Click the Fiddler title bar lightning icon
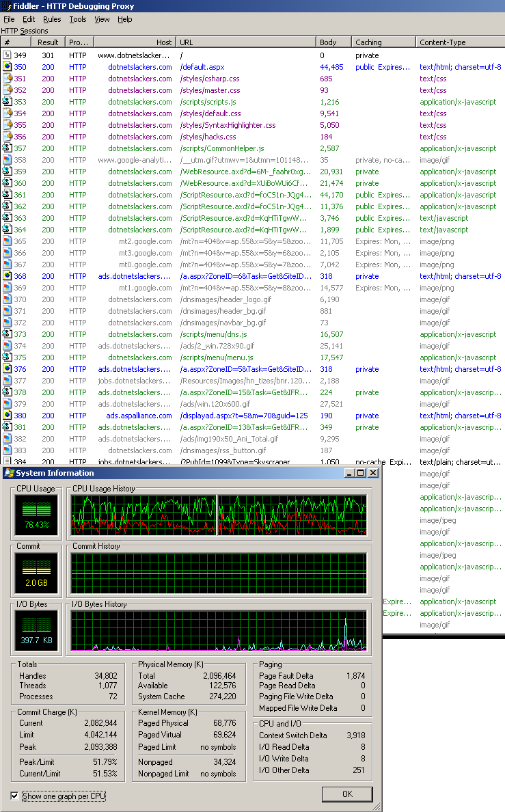This screenshot has width=505, height=812. click(8, 6)
